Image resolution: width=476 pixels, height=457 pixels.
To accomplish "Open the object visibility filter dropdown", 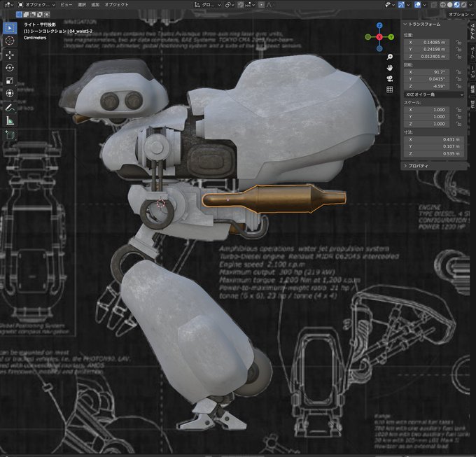I will click(390, 5).
